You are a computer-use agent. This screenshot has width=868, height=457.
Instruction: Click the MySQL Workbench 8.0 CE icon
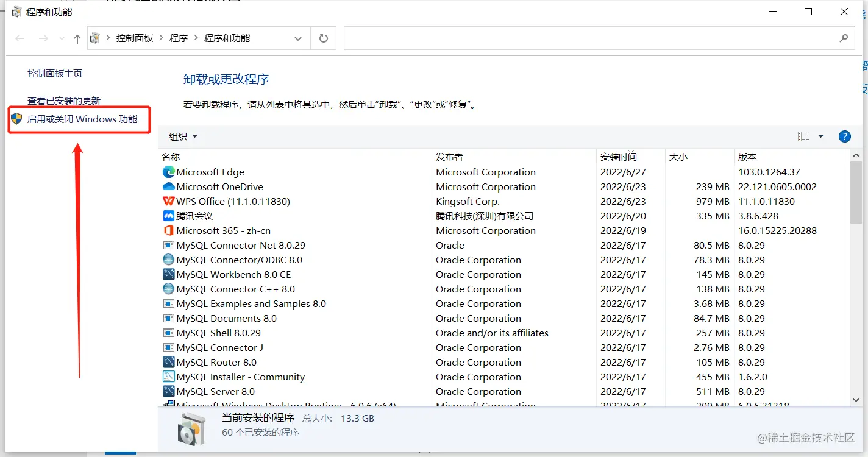(x=169, y=274)
